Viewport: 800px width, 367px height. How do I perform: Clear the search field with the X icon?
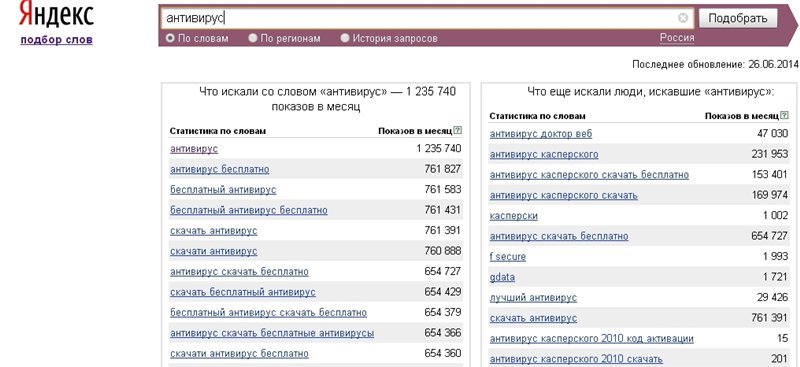[x=683, y=18]
